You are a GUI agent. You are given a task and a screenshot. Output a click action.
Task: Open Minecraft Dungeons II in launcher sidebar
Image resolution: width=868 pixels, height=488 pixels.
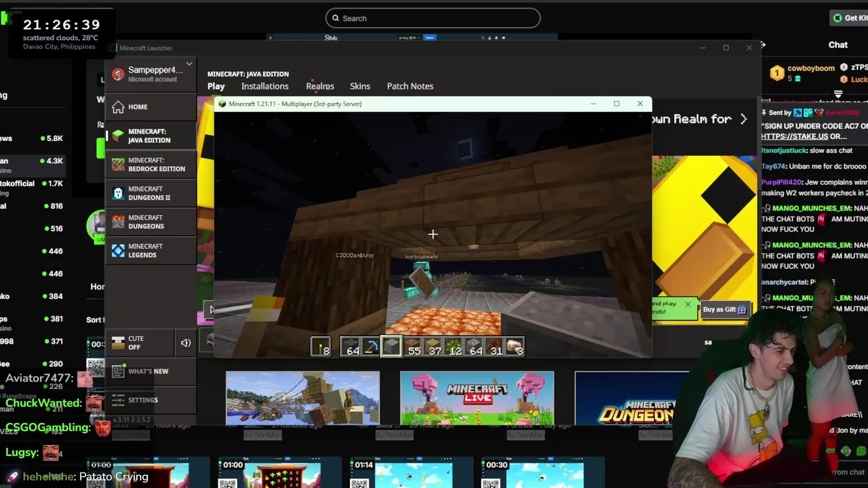(151, 193)
